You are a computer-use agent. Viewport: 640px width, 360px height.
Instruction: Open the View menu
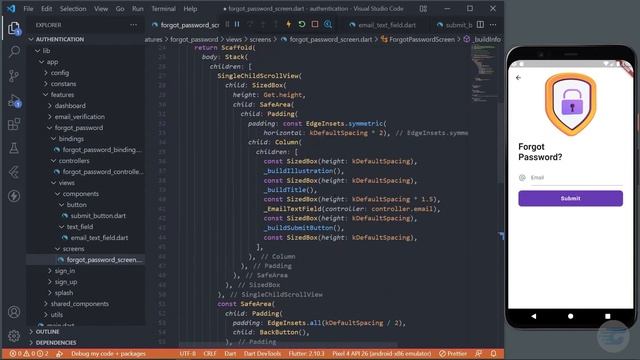[101, 9]
